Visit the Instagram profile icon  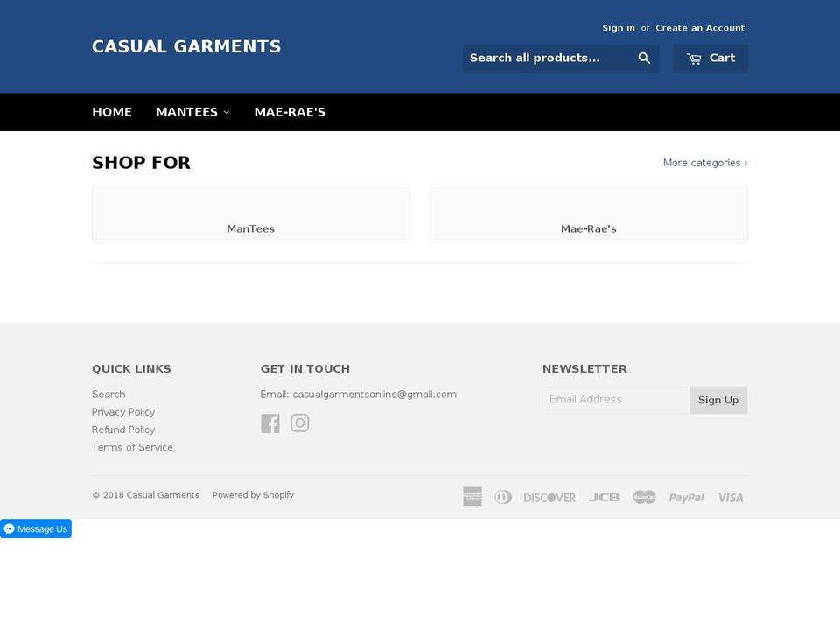pos(300,423)
